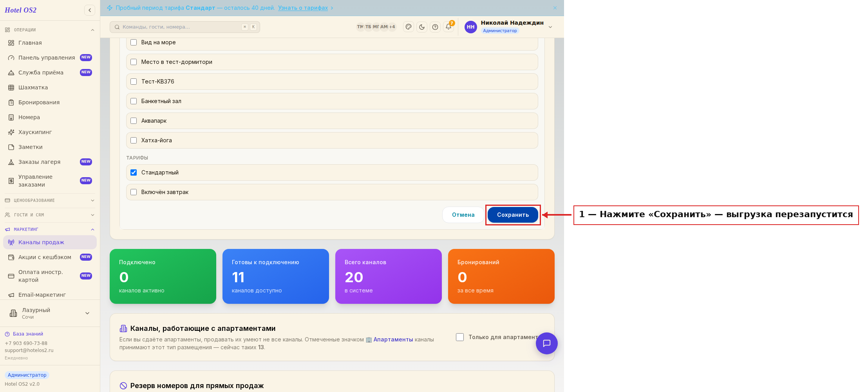Open notifications bell icon
The width and height of the screenshot is (868, 392).
tap(448, 27)
